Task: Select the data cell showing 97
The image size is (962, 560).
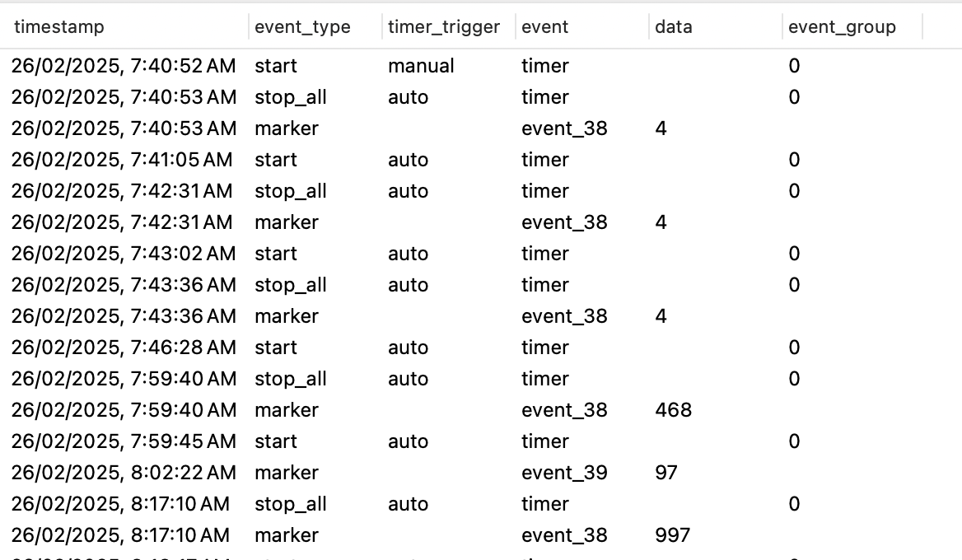Action: click(x=666, y=472)
